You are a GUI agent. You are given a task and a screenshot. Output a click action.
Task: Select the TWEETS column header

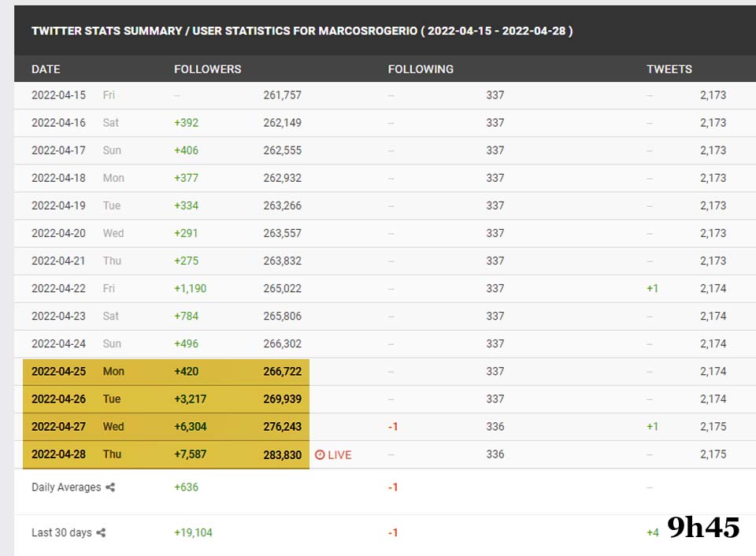[x=669, y=69]
